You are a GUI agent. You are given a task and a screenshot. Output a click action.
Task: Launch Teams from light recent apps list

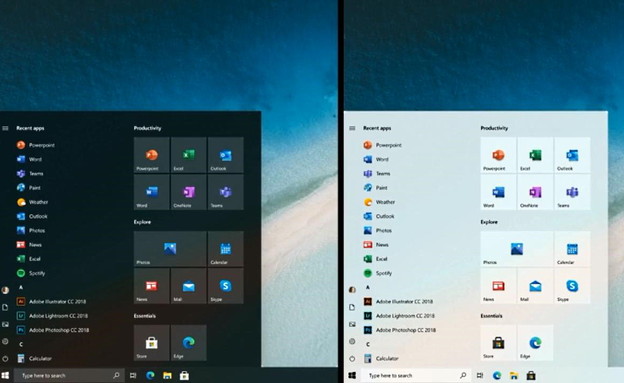[377, 173]
